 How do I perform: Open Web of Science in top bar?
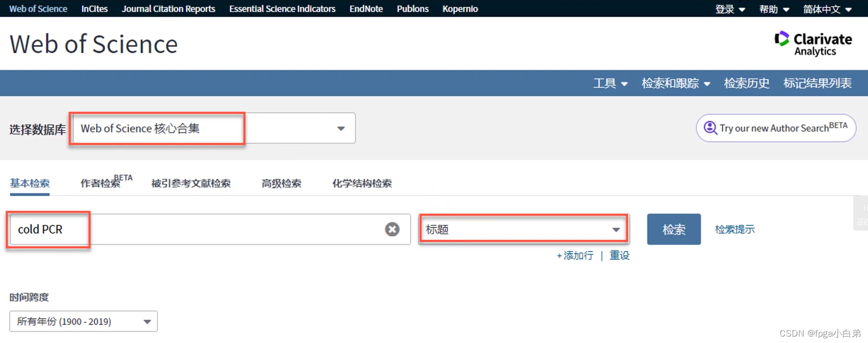coord(38,9)
